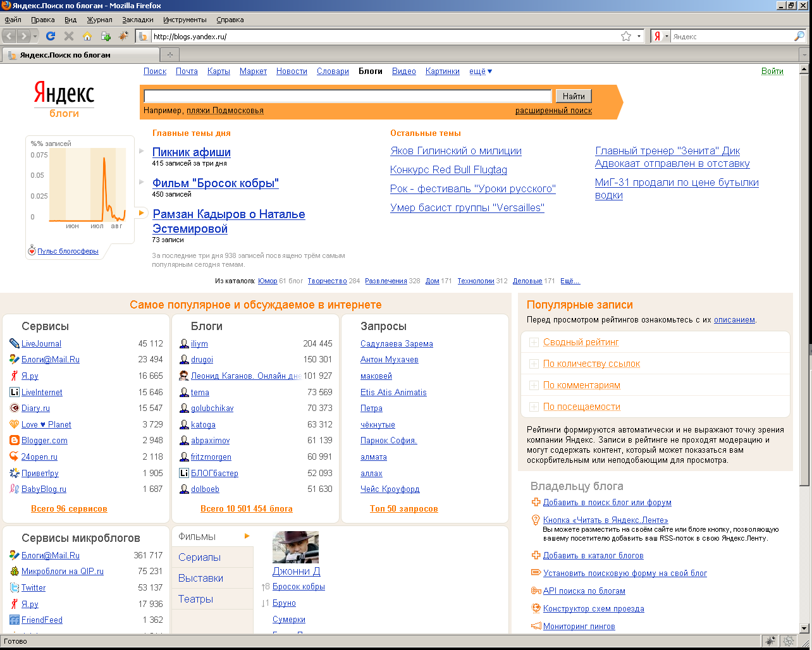Click the Firebug bug icon in the toolbar
The width and height of the screenshot is (812, 650).
[x=123, y=37]
